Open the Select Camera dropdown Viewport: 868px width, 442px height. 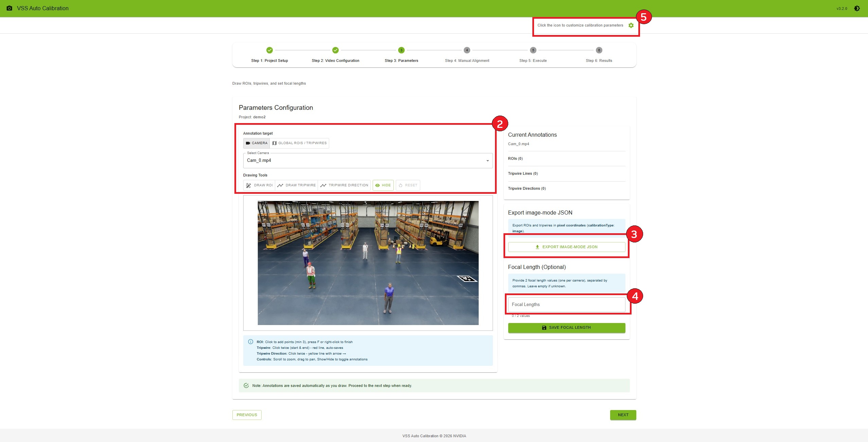368,160
